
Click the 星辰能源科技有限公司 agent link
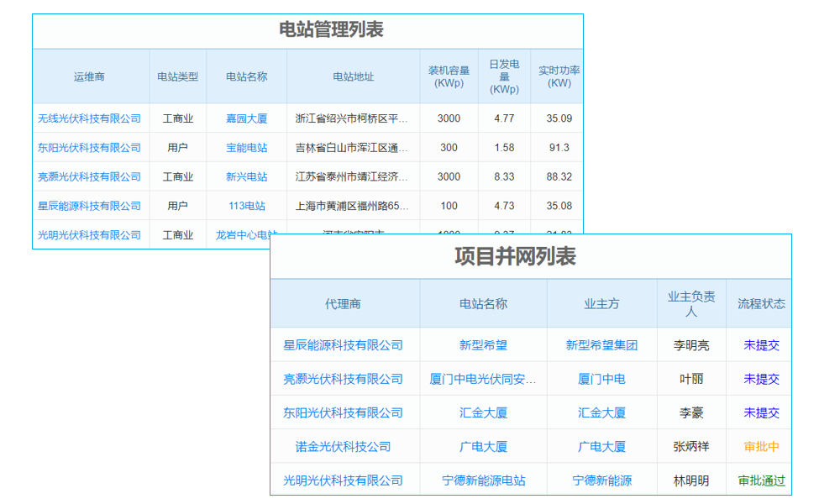[x=344, y=344]
